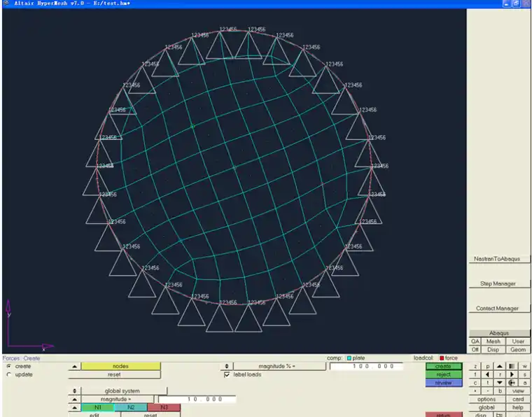The height and width of the screenshot is (417, 532).
Task: Open the Geom macro page
Action: click(x=518, y=350)
